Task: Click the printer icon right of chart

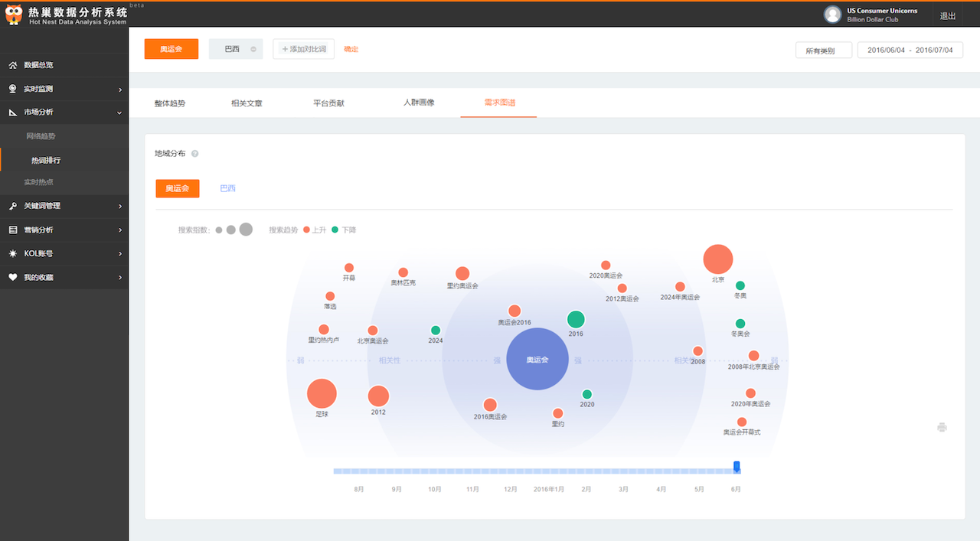Action: pyautogui.click(x=942, y=427)
